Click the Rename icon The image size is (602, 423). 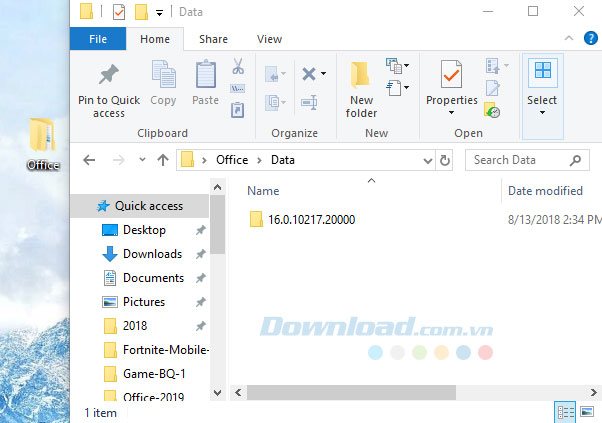click(x=309, y=102)
